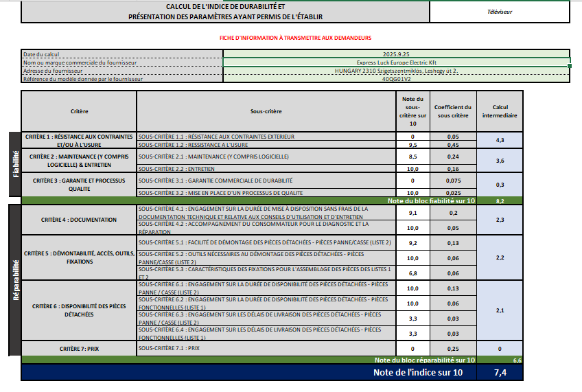Screen dimensions: 582x392
Task: Select the supplier address cell starting with HUNGARY
Action: 396,71
